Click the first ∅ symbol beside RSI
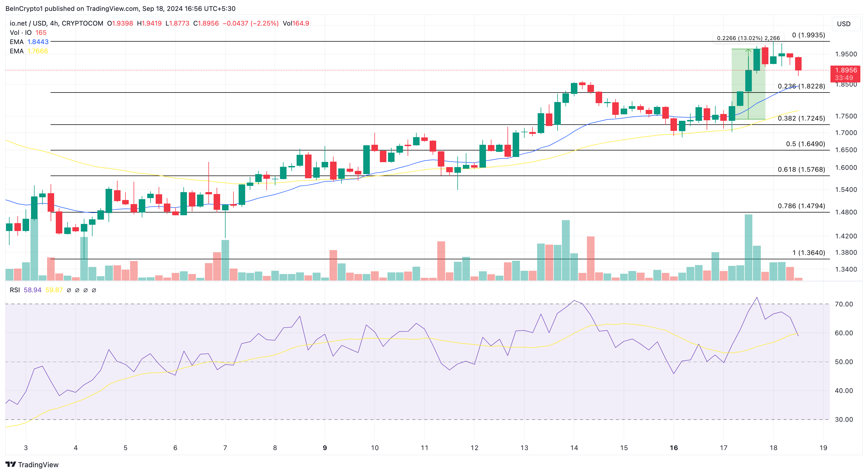This screenshot has height=474, width=868. click(69, 290)
